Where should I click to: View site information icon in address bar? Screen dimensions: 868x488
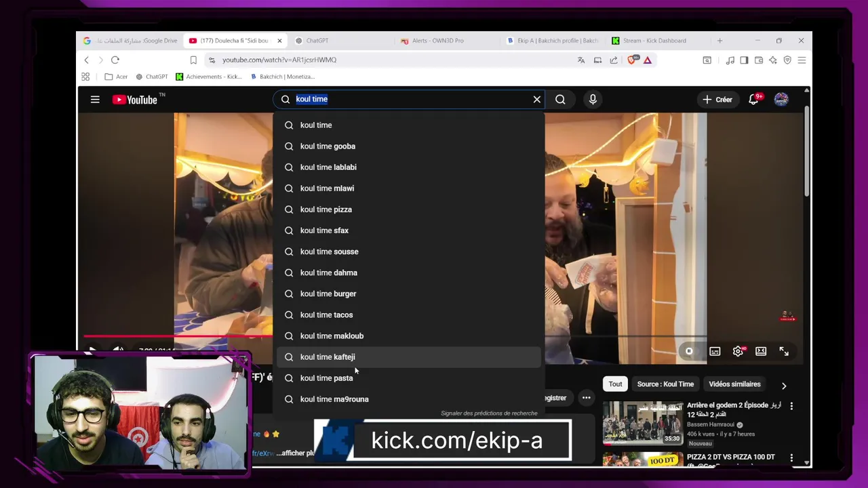(212, 60)
